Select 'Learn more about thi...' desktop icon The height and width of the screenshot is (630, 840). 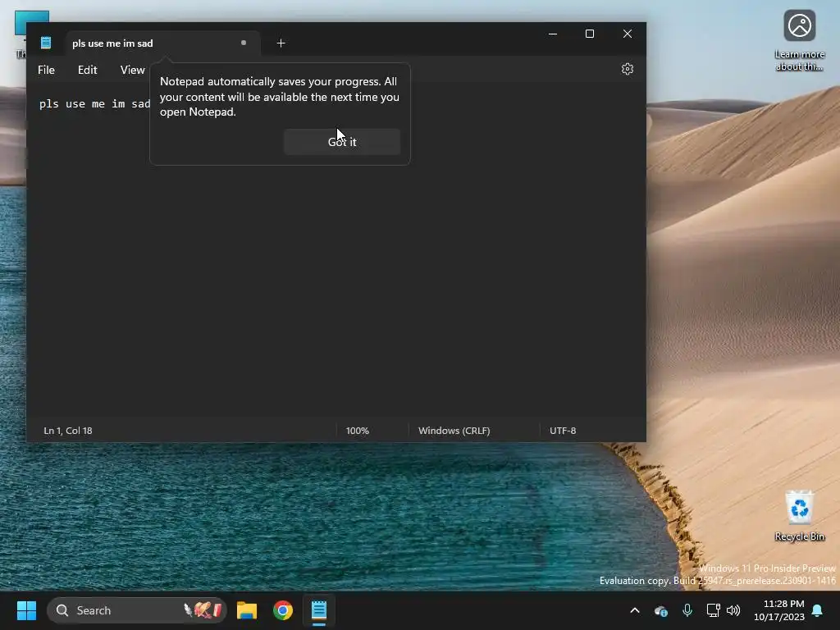799,41
